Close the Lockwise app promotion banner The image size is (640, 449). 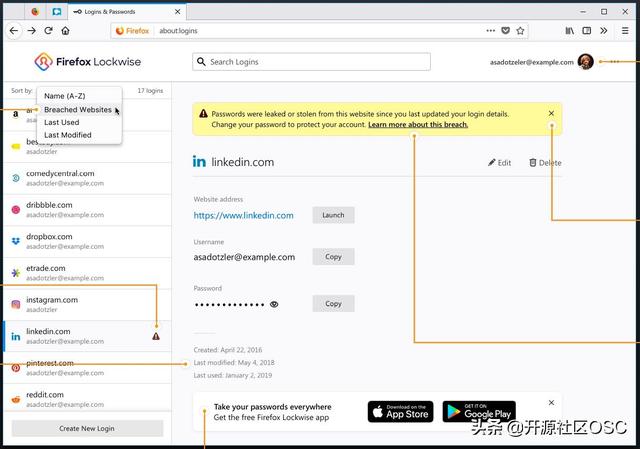pyautogui.click(x=551, y=403)
